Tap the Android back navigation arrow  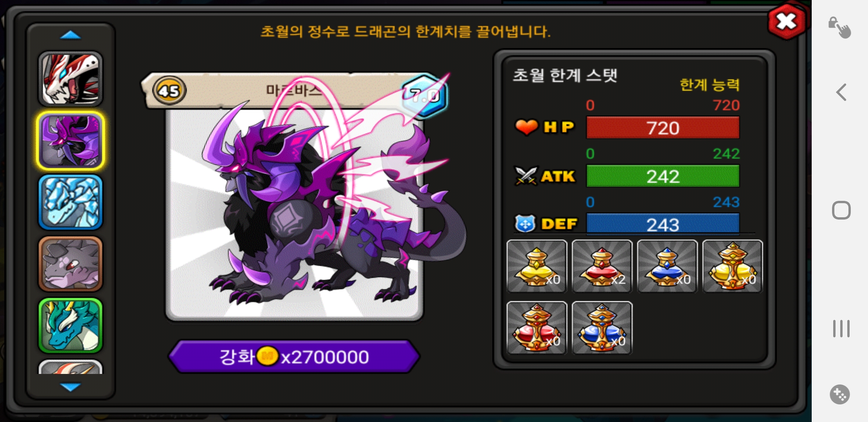point(841,92)
